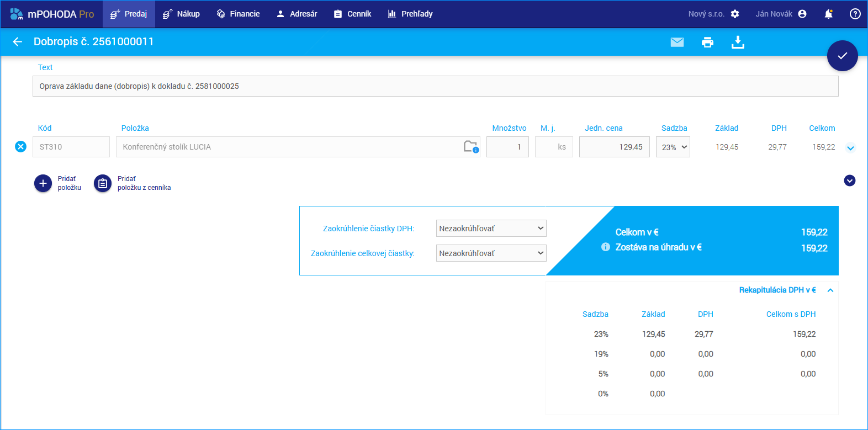The height and width of the screenshot is (430, 868).
Task: Click the 0% rate row in recapitulation
Action: (699, 394)
